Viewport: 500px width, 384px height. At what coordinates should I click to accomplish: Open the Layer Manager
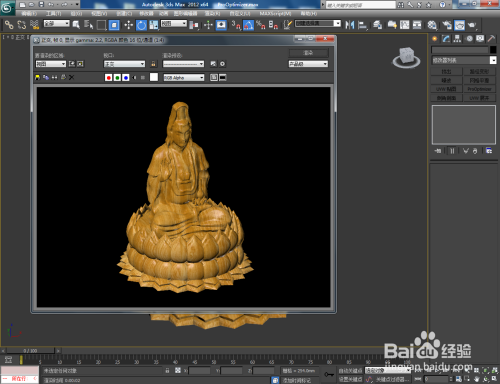tap(377, 25)
